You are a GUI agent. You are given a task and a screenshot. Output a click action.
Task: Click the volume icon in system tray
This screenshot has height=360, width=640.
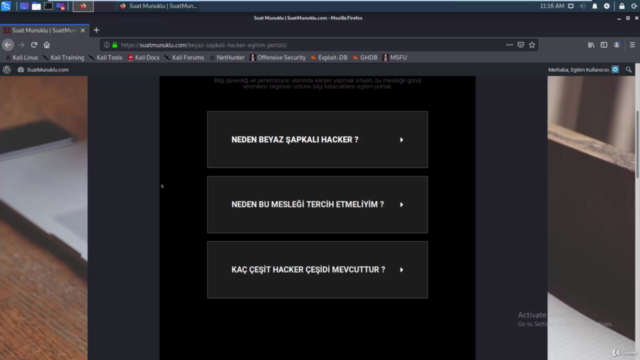[x=583, y=6]
